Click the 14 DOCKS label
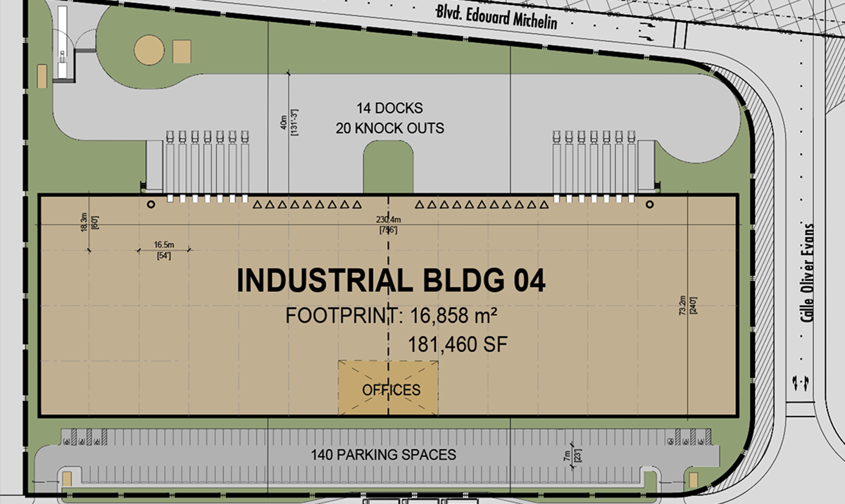This screenshot has width=845, height=504. point(389,108)
